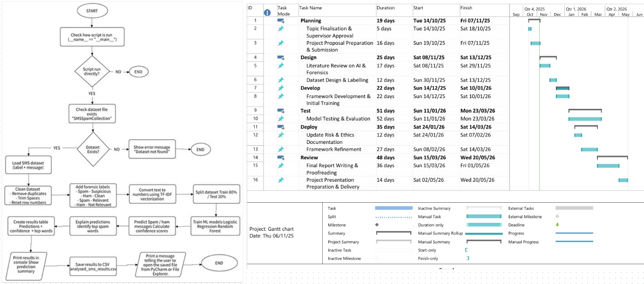
Task: Click the Test row summary mode icon
Action: tap(281, 111)
